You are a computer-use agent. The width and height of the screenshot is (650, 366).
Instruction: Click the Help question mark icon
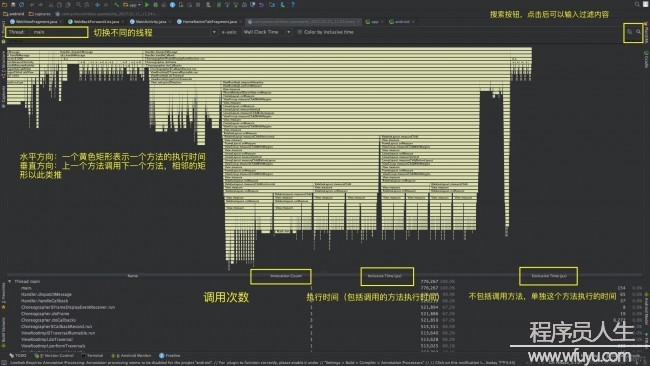tap(293, 5)
